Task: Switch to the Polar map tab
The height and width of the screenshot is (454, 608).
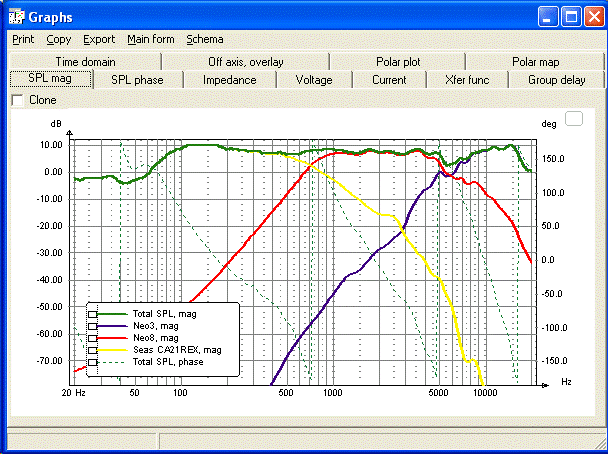Action: (535, 62)
